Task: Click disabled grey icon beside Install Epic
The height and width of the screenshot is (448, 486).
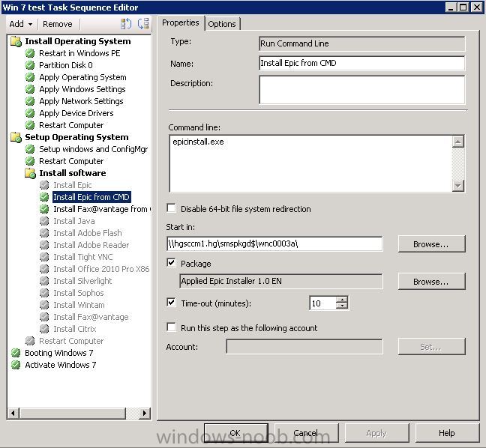Action: (44, 185)
